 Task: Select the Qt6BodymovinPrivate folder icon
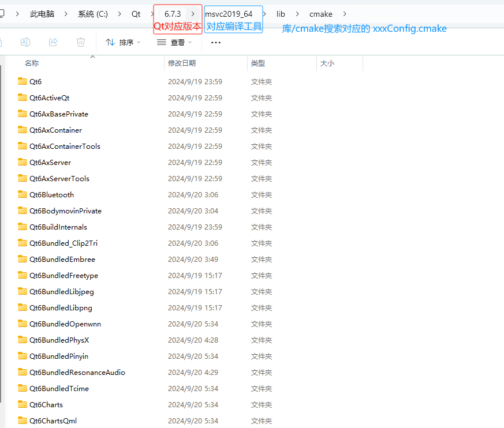point(23,211)
